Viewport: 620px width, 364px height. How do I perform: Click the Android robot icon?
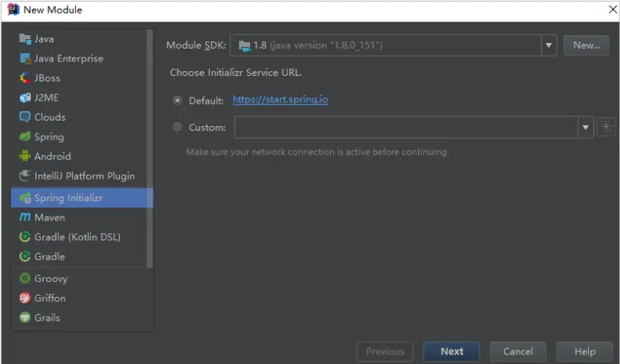point(25,156)
